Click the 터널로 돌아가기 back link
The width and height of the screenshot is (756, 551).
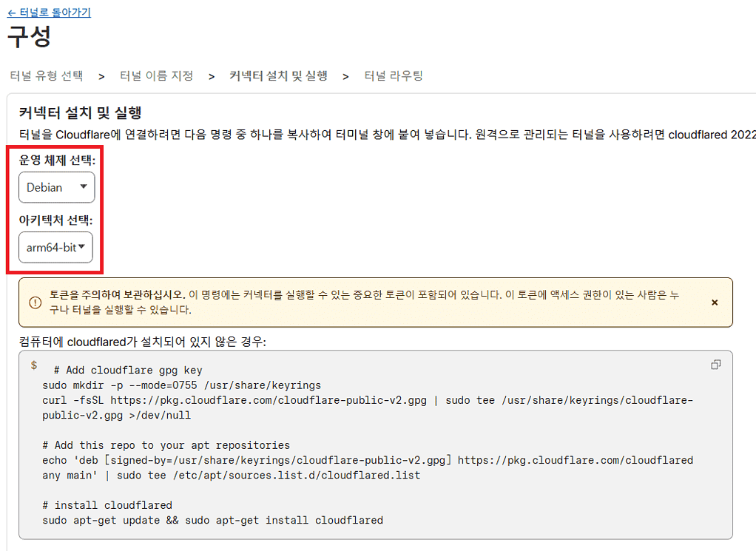click(49, 11)
